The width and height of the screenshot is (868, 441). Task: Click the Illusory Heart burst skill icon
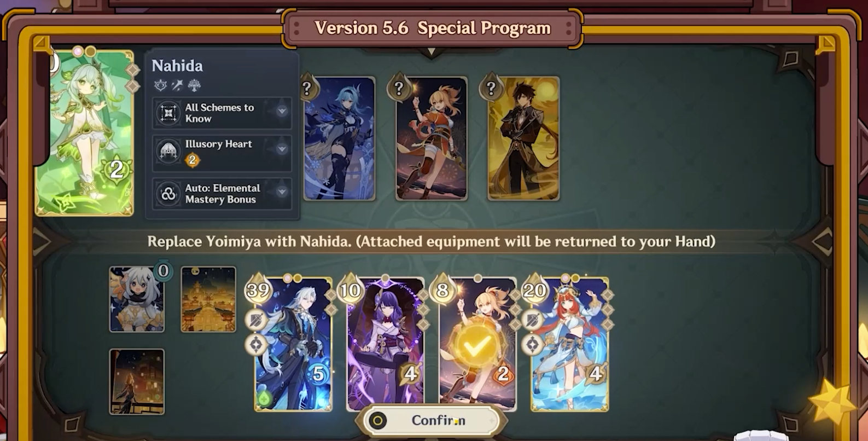pyautogui.click(x=168, y=152)
